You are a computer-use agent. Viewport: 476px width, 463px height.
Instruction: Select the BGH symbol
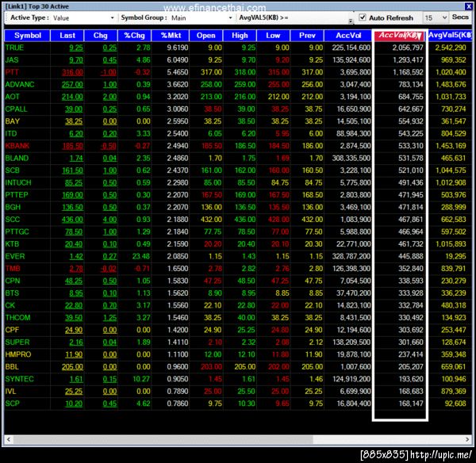13,207
